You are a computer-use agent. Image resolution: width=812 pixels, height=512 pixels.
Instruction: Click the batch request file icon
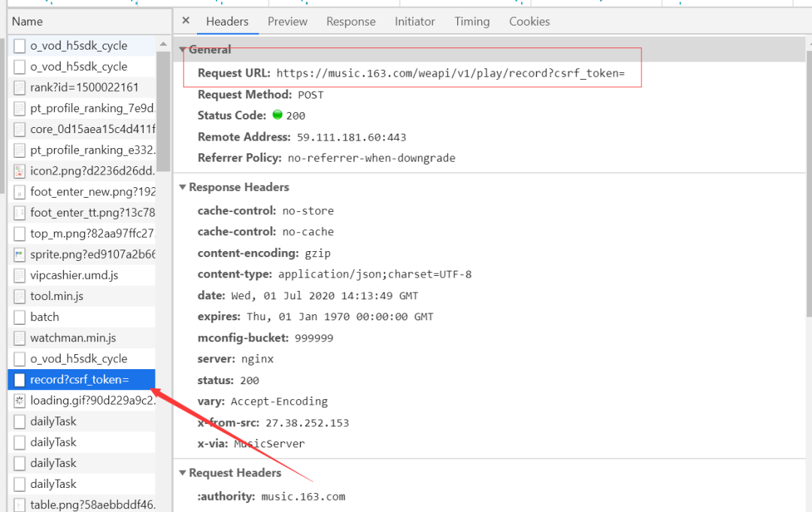[20, 317]
